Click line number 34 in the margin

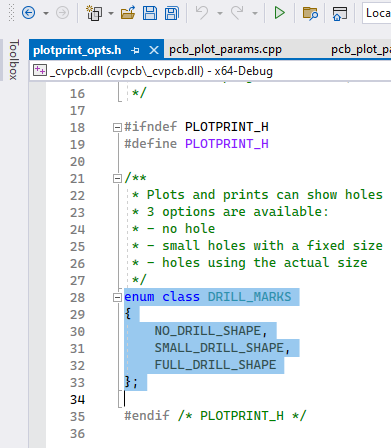[77, 399]
